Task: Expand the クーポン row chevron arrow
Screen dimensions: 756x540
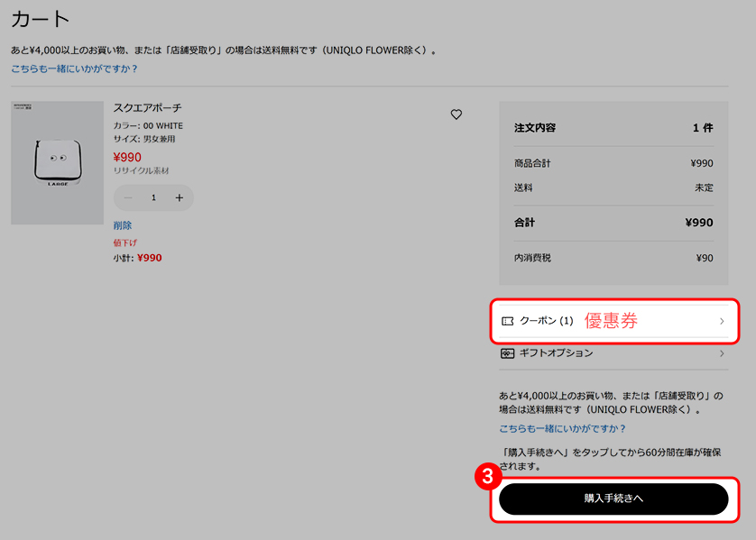Action: 722,321
